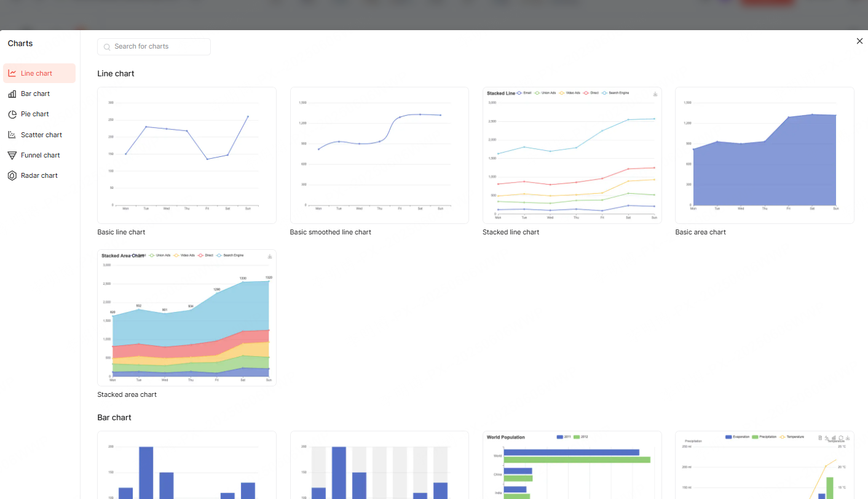Select the Bar chart category in the sidebar
The width and height of the screenshot is (868, 499).
(34, 94)
